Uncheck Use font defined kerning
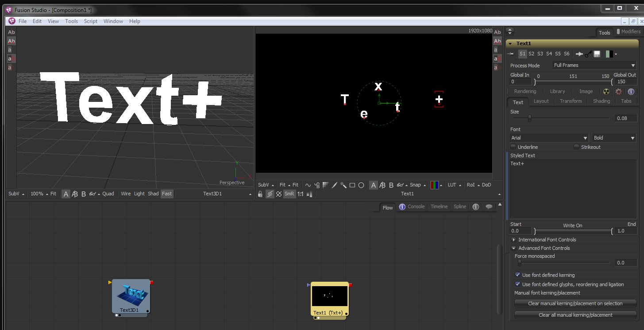 point(517,275)
